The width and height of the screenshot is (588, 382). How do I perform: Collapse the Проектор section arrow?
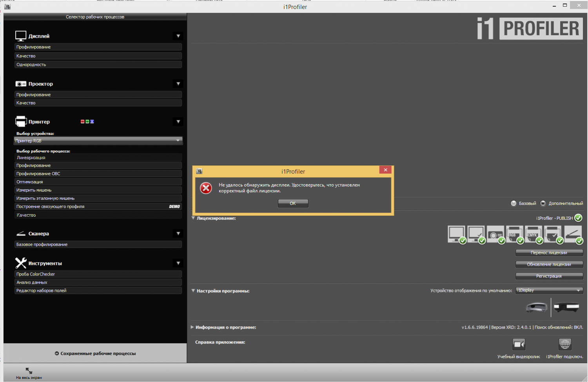pos(178,84)
